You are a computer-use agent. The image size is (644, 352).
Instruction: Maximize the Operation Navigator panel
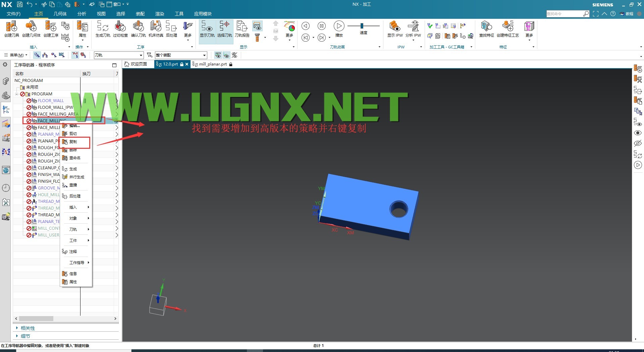(114, 65)
